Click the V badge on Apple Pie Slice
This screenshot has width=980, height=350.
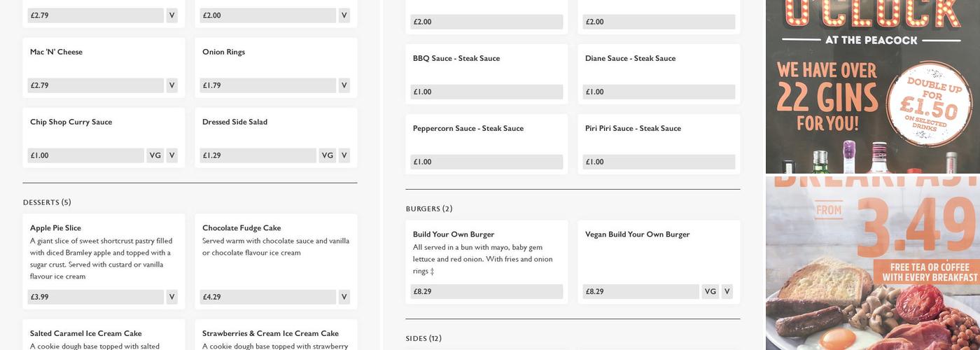[x=171, y=297]
